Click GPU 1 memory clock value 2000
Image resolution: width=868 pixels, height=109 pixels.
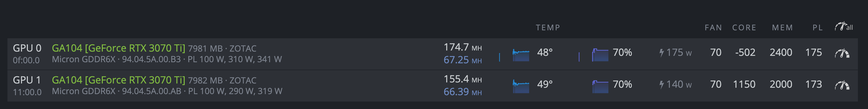click(781, 84)
